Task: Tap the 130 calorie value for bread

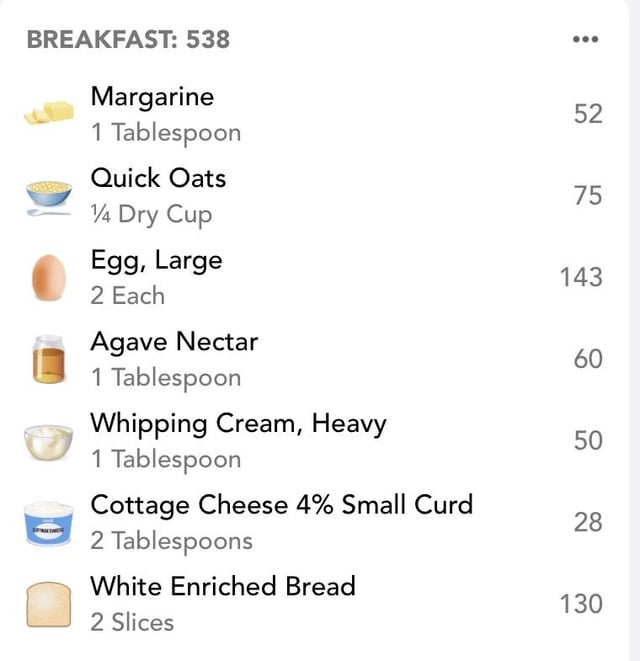Action: 581,604
